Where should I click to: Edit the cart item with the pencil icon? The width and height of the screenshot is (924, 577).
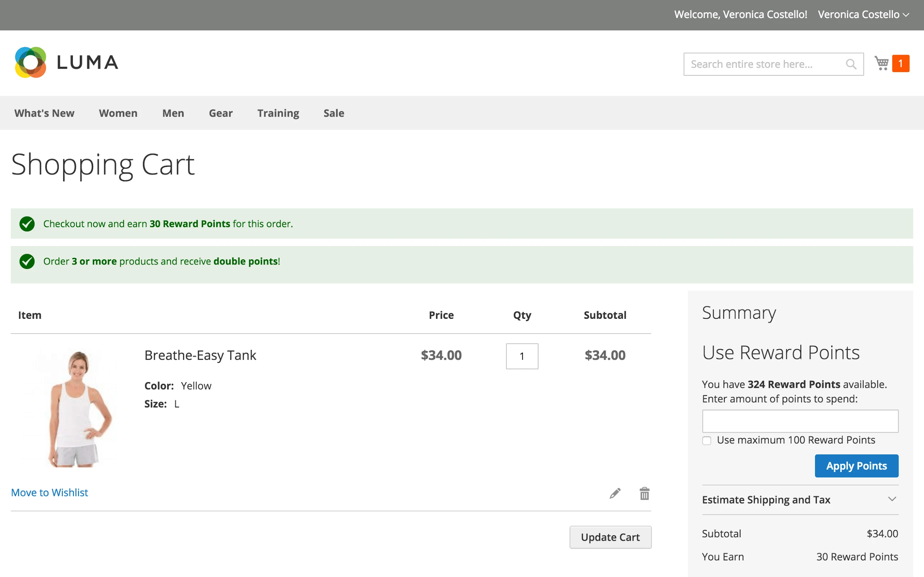pyautogui.click(x=615, y=493)
